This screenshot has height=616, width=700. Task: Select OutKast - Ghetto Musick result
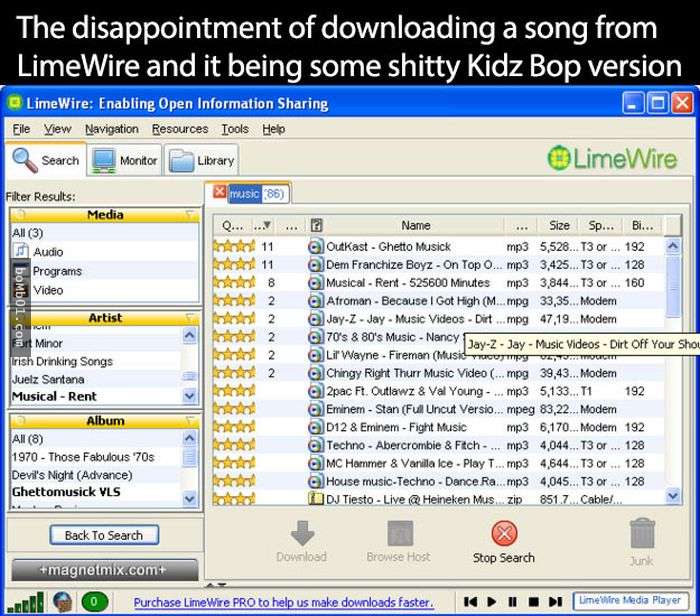point(438,246)
